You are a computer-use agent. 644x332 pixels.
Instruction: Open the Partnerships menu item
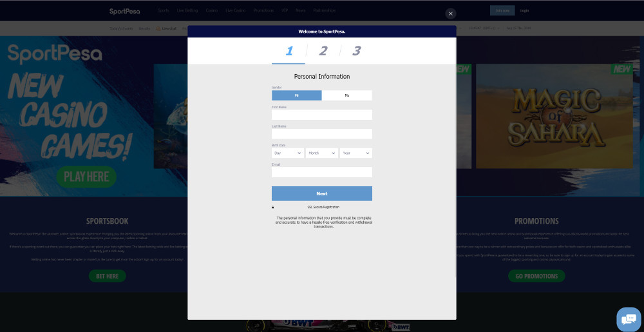click(324, 11)
